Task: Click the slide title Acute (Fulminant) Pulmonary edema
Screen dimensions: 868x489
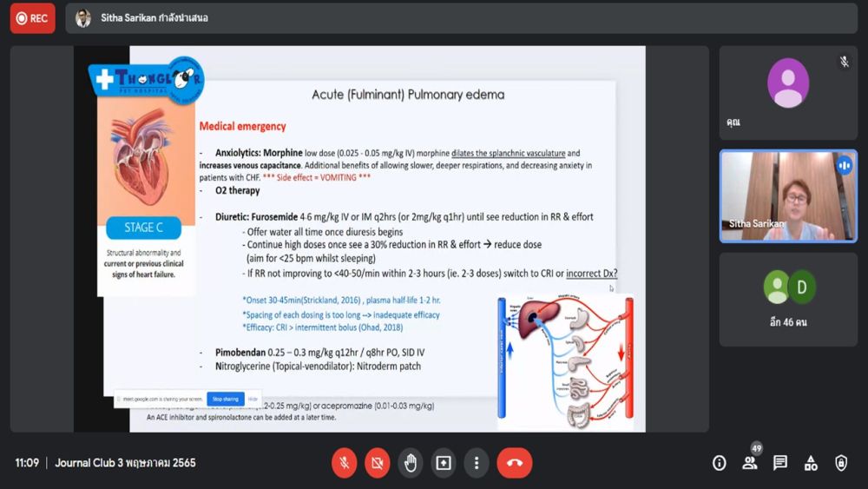Action: click(408, 95)
